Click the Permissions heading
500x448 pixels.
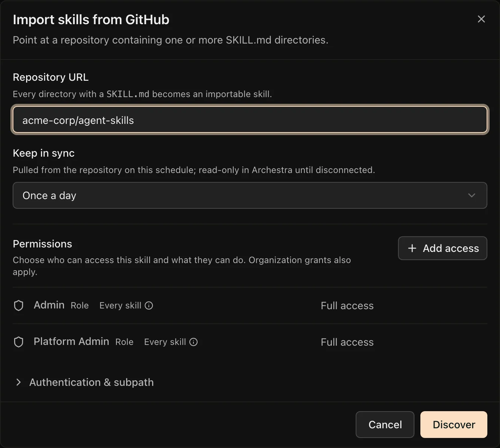click(42, 244)
